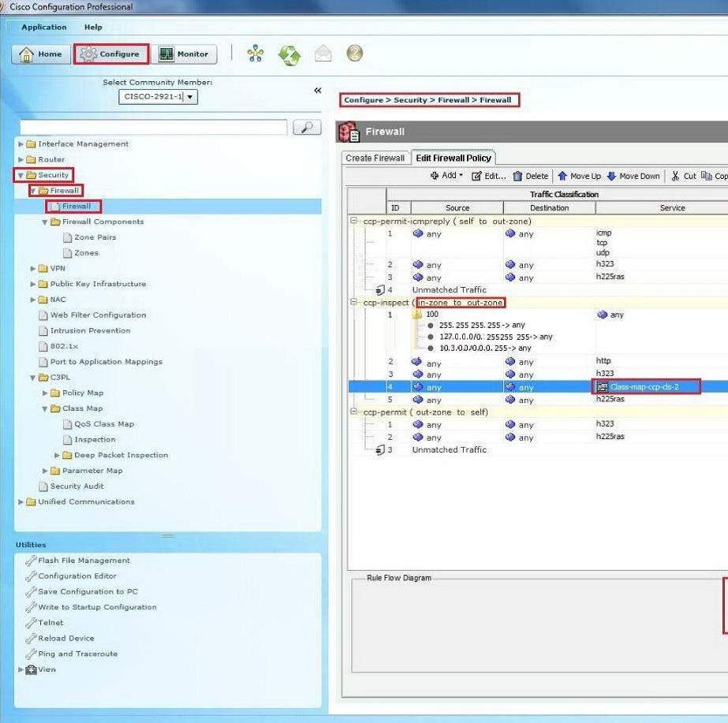Select the Firewall page in tree
The width and height of the screenshot is (728, 723).
pos(77,207)
